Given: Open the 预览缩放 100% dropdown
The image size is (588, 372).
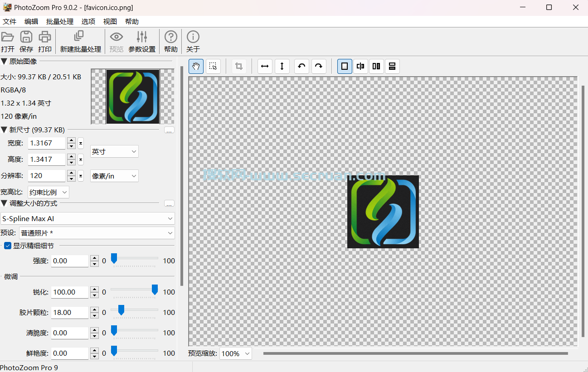Looking at the screenshot, I should coord(236,353).
